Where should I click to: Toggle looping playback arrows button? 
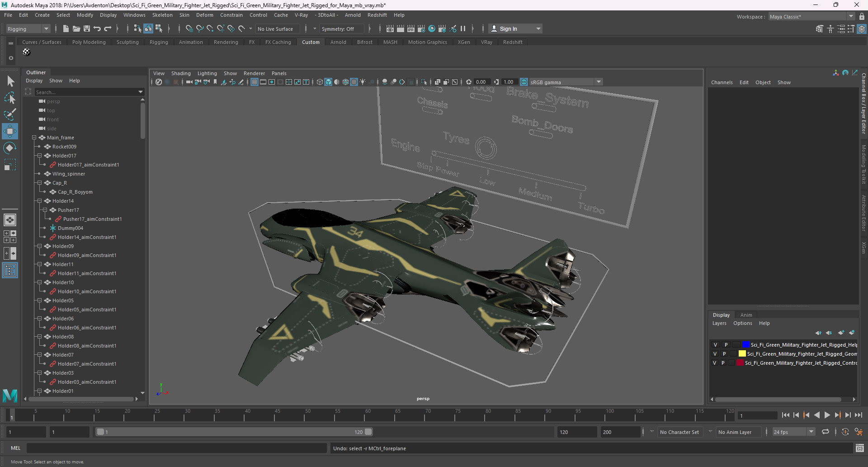point(826,432)
